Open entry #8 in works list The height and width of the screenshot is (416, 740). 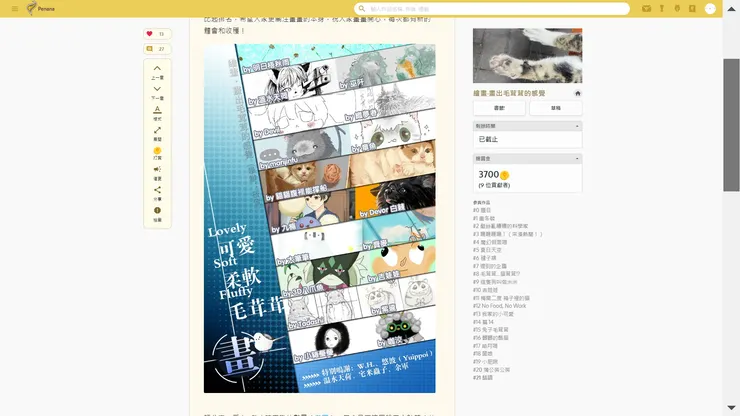(496, 274)
